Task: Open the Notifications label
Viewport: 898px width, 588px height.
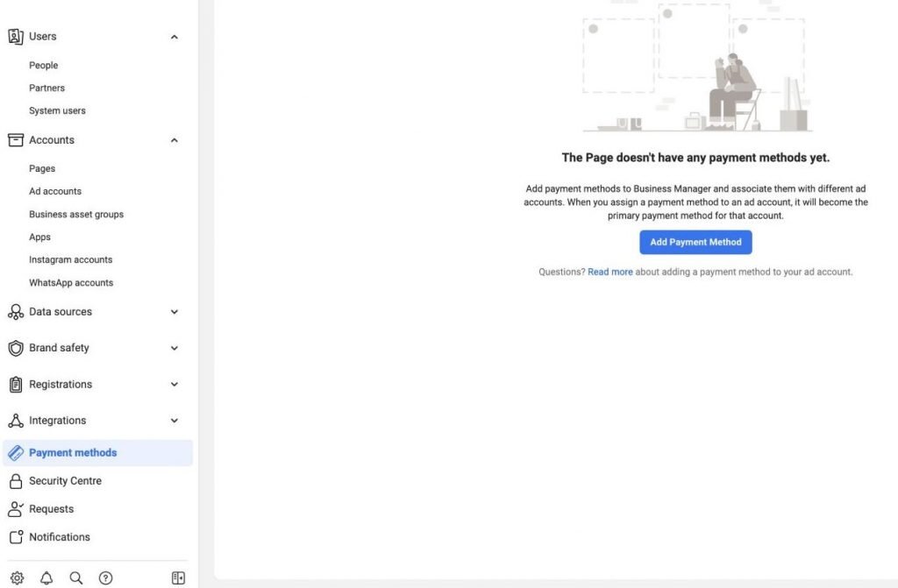Action: click(60, 537)
